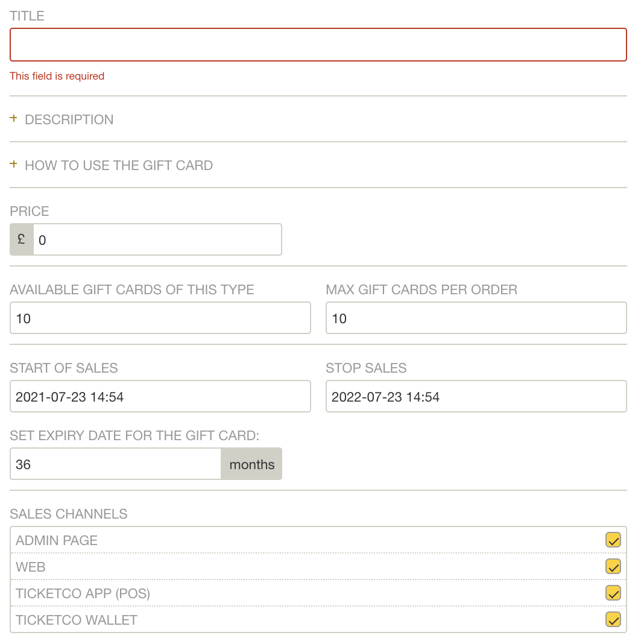Click the expiry months number field
The image size is (644, 644).
coord(115,464)
